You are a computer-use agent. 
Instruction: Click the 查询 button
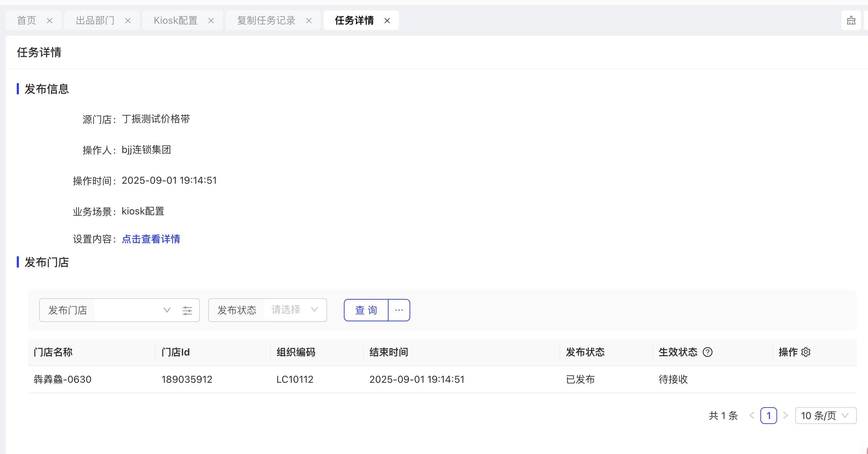click(366, 310)
